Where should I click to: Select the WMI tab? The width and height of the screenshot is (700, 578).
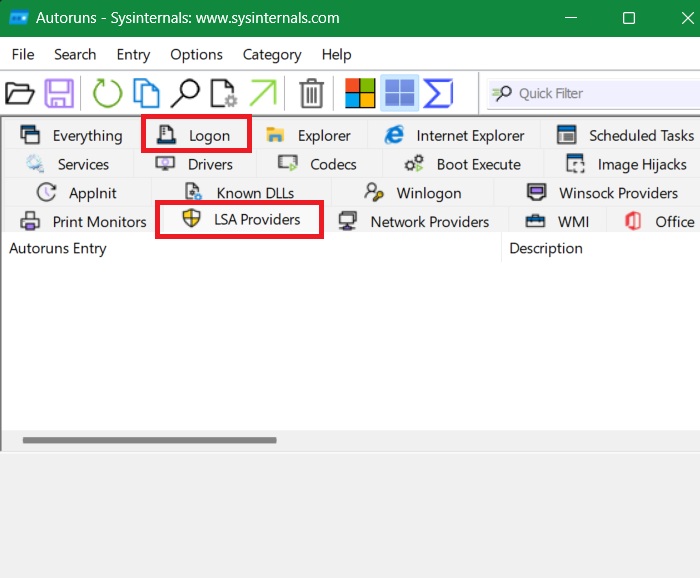[x=557, y=221]
